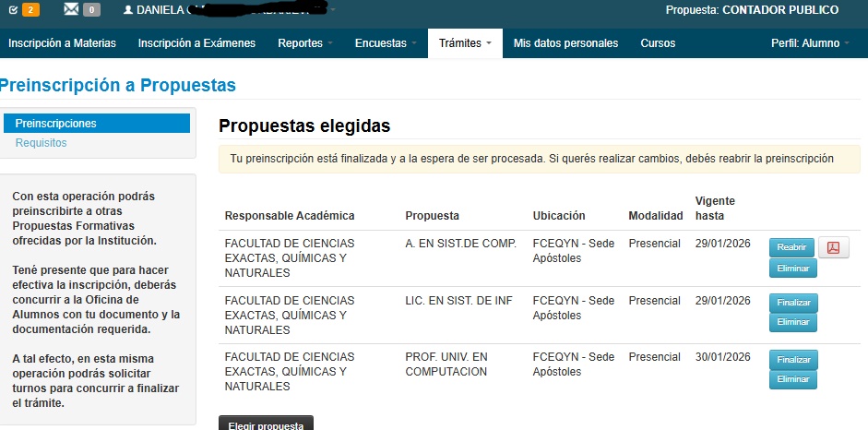This screenshot has width=868, height=430.
Task: Go to Inscripción a Materias
Action: tap(63, 43)
